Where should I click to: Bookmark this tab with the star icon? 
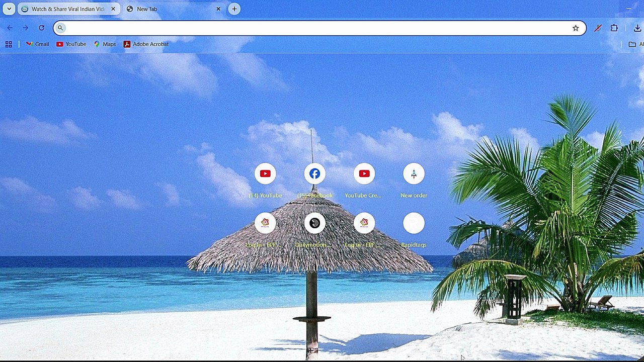(576, 28)
